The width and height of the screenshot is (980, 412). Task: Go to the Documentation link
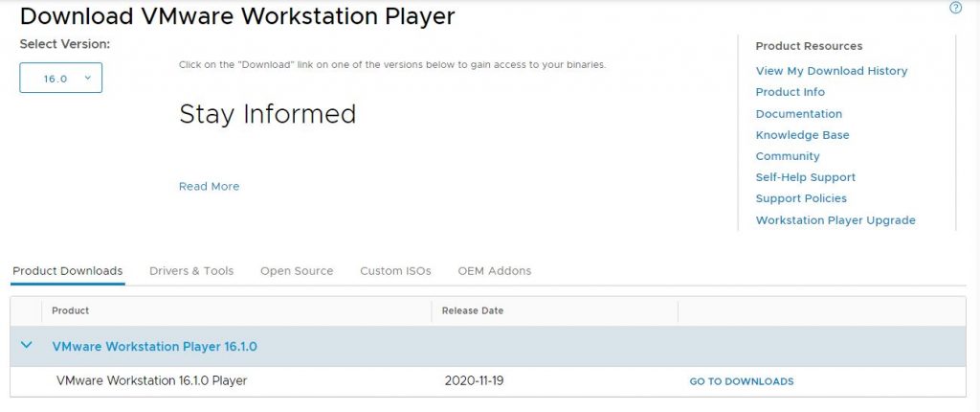pyautogui.click(x=799, y=114)
